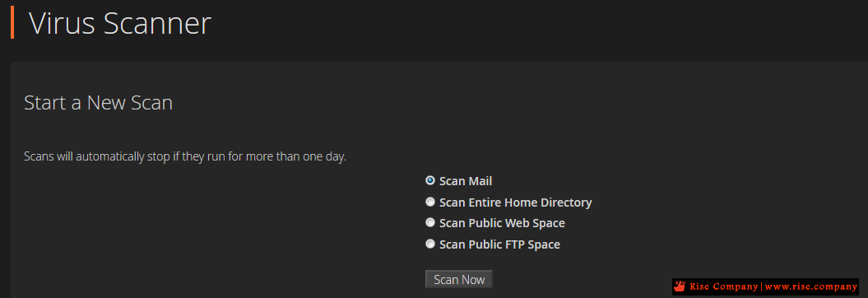868x298 pixels.
Task: Click the 'Rise Company' watermark text
Action: [x=723, y=286]
